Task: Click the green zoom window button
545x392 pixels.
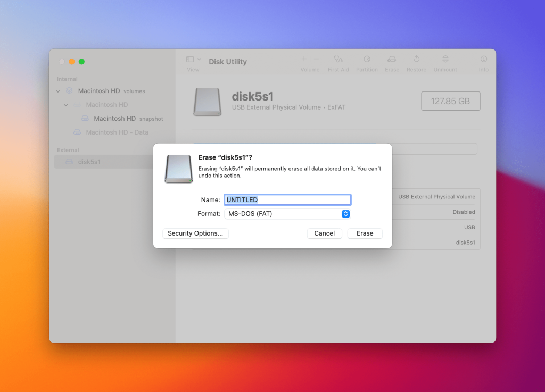Action: click(81, 62)
